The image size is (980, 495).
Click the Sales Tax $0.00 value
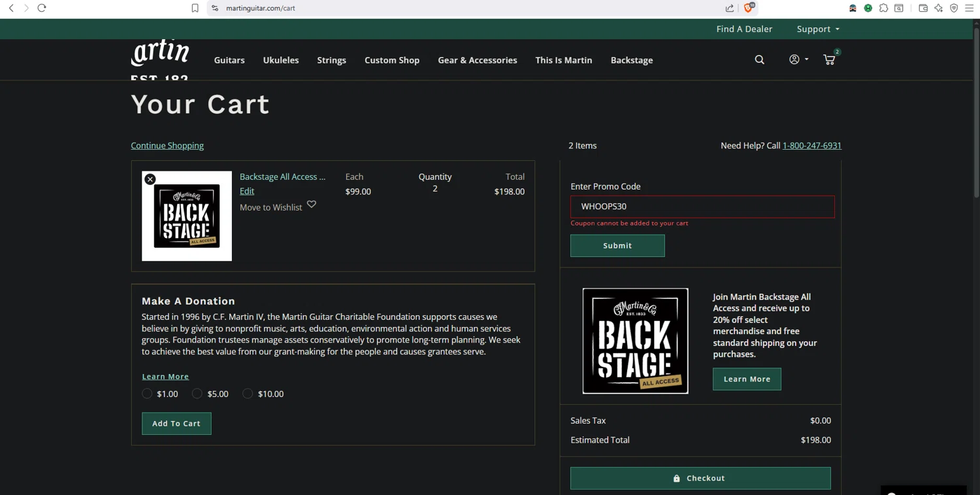click(x=821, y=420)
